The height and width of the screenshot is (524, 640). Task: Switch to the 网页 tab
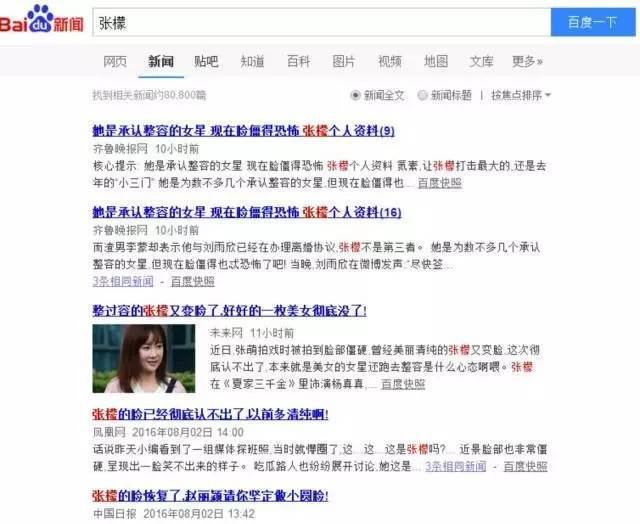[115, 62]
